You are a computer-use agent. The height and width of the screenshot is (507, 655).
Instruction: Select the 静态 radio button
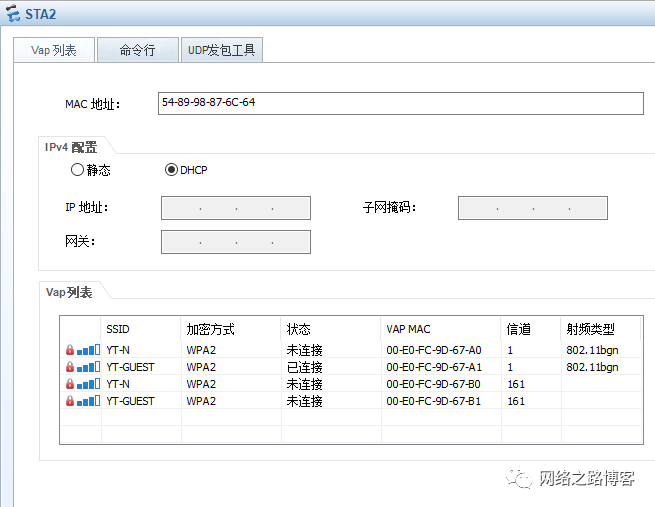tap(77, 170)
